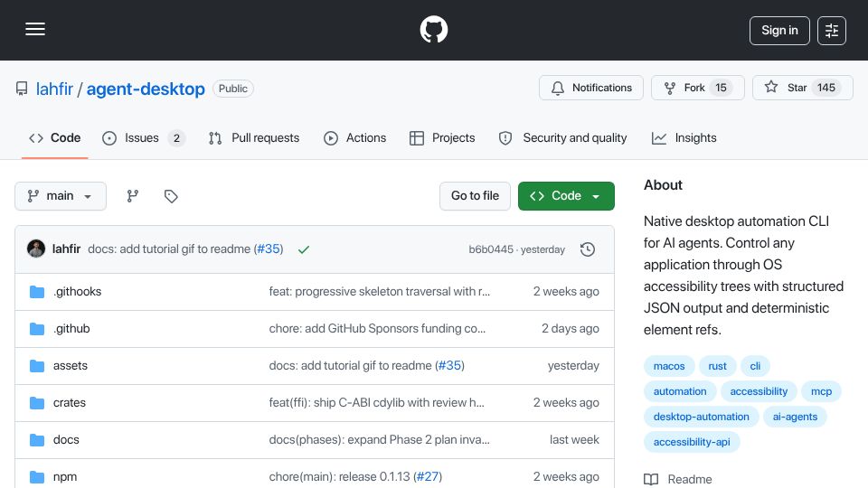Open the .githooks folder
868x488 pixels.
78,292
